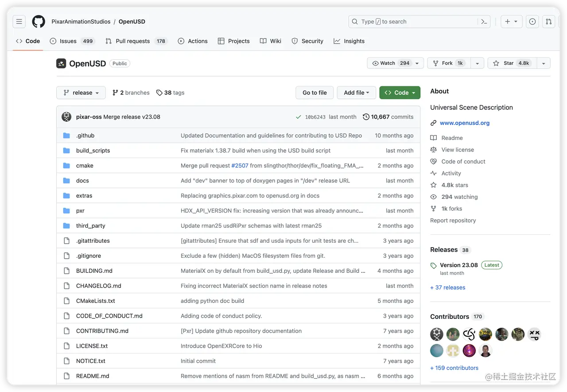The width and height of the screenshot is (567, 392).
Task: Open the Readme link in About
Action: click(452, 138)
